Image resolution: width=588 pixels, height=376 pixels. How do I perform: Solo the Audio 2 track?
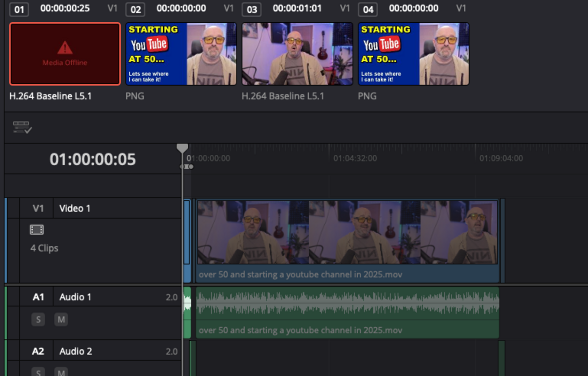click(38, 372)
